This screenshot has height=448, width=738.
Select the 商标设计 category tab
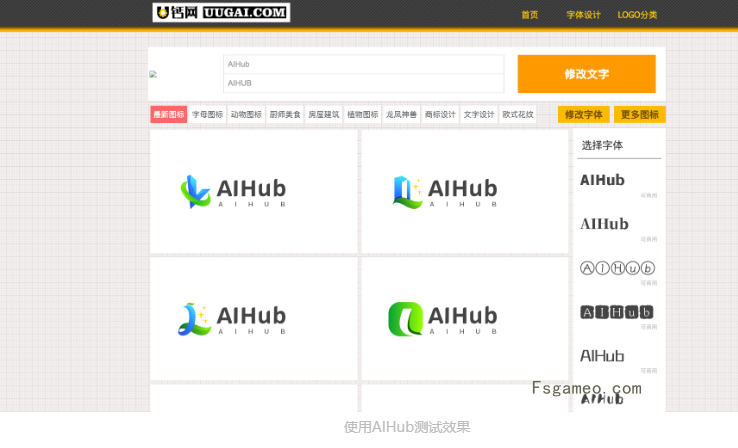pos(440,114)
